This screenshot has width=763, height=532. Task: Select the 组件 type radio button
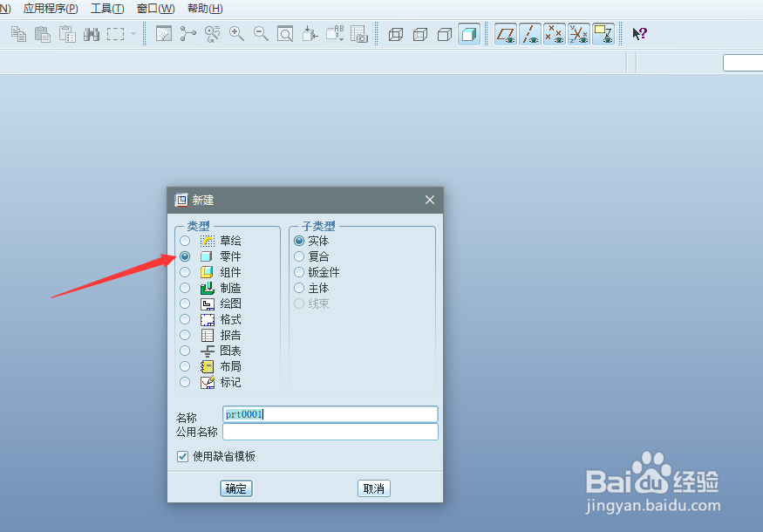pyautogui.click(x=185, y=272)
